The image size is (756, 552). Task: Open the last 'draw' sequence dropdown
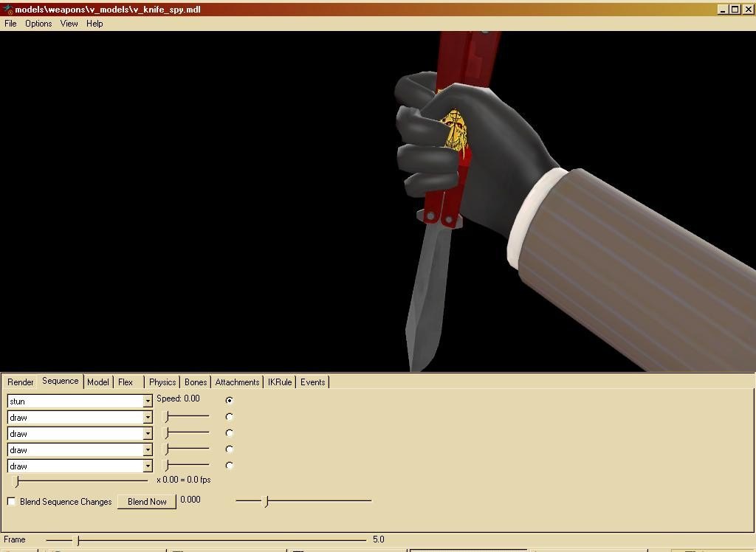(x=148, y=466)
